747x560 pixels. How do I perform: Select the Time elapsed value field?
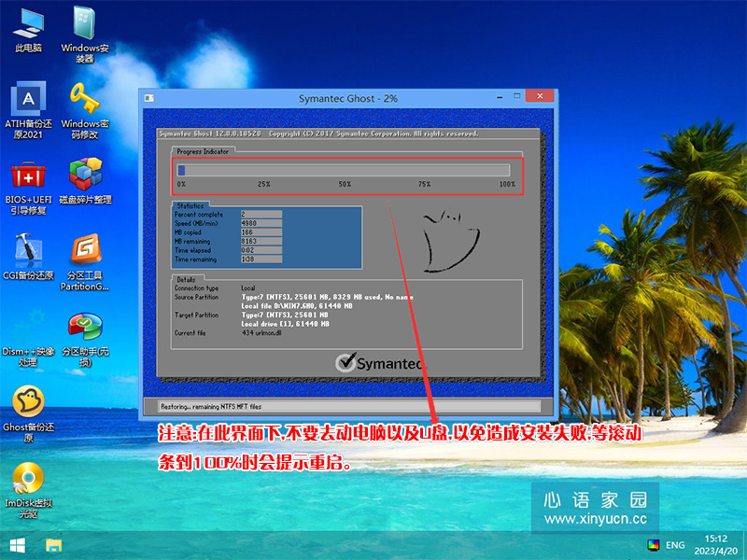click(x=261, y=250)
